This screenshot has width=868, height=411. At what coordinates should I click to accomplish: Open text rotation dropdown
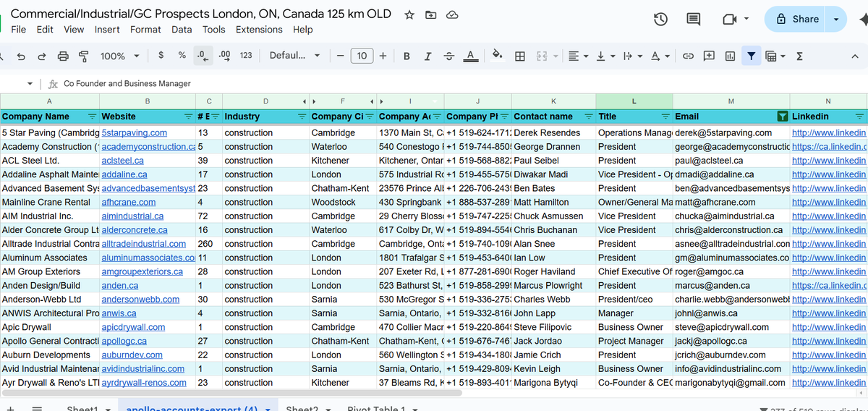coord(659,56)
